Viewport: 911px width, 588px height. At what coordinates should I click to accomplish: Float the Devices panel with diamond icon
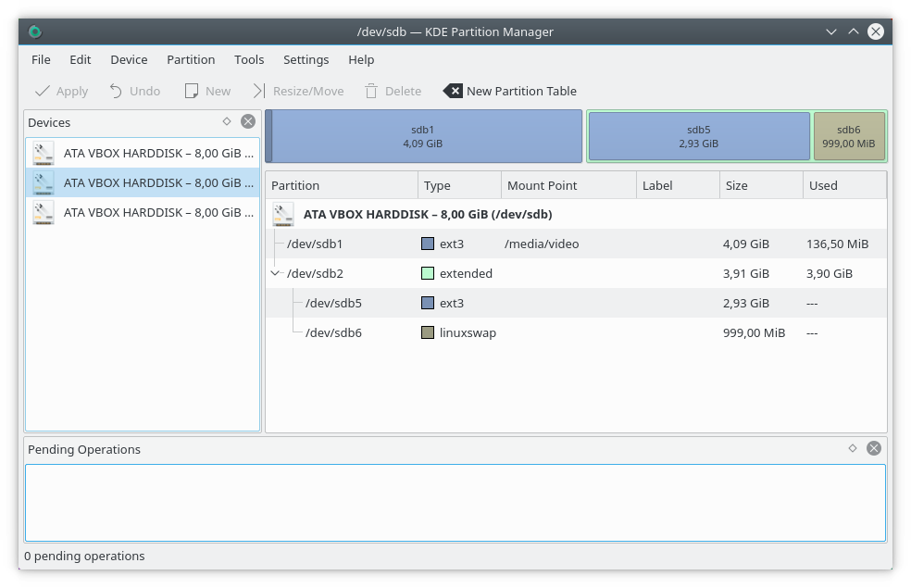227,121
